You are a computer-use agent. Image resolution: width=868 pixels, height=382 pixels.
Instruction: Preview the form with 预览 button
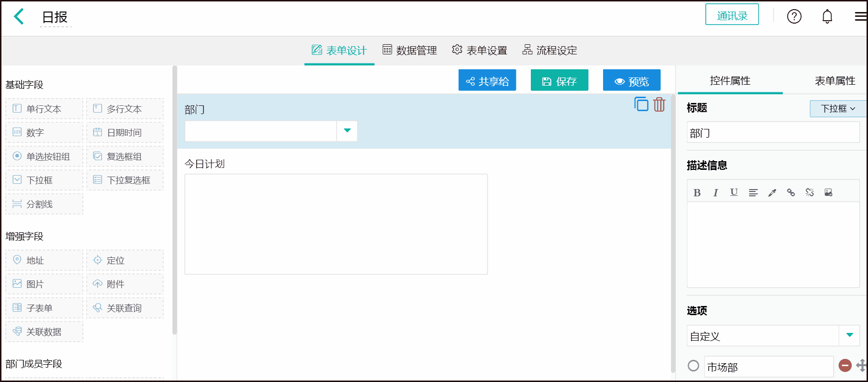point(631,80)
